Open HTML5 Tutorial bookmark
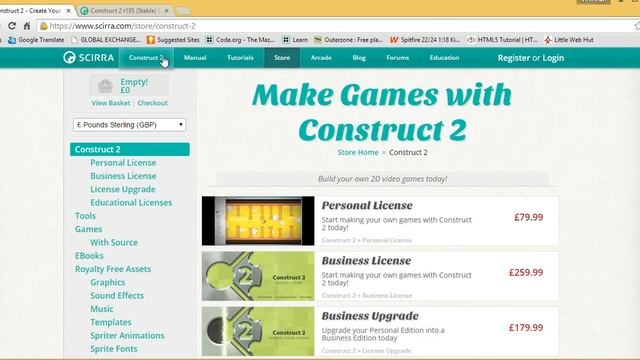The image size is (640, 360). coord(502,40)
